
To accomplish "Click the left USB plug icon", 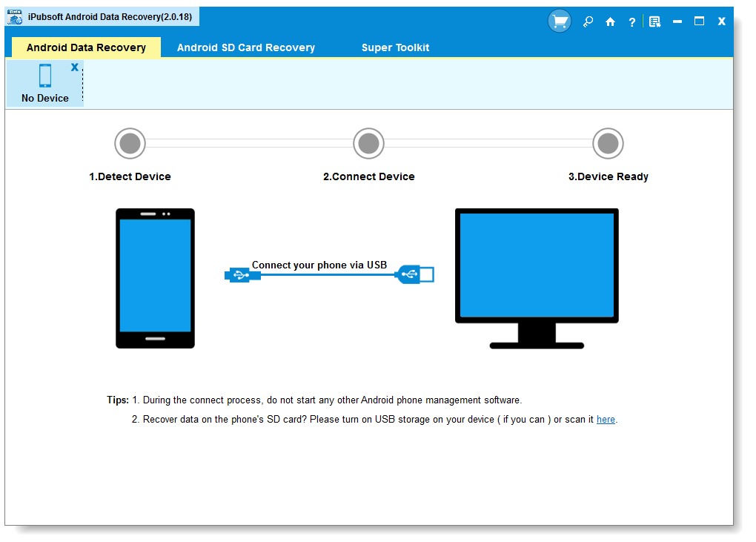I will (242, 275).
